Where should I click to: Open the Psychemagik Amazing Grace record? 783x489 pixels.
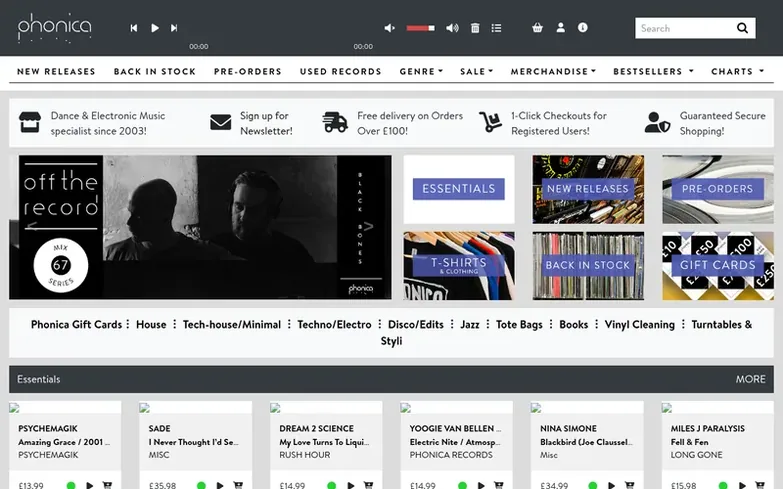tap(64, 442)
